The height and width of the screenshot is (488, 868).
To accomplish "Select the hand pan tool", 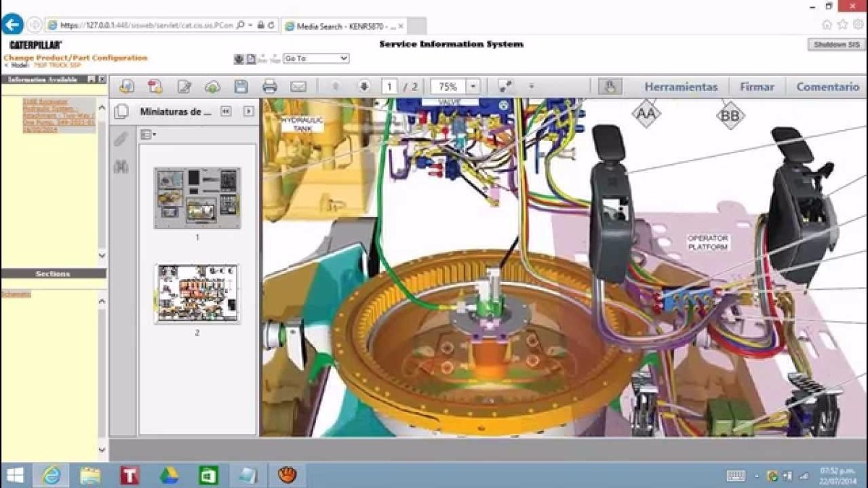I will tap(609, 87).
